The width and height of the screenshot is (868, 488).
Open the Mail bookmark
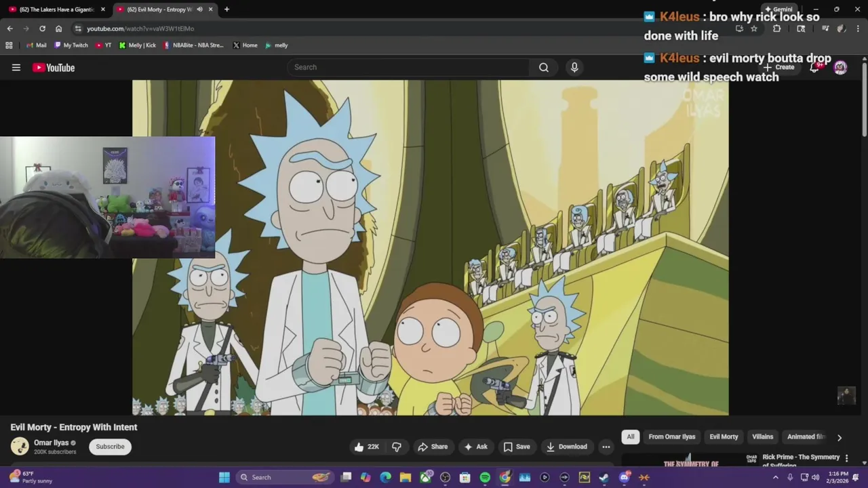37,45
